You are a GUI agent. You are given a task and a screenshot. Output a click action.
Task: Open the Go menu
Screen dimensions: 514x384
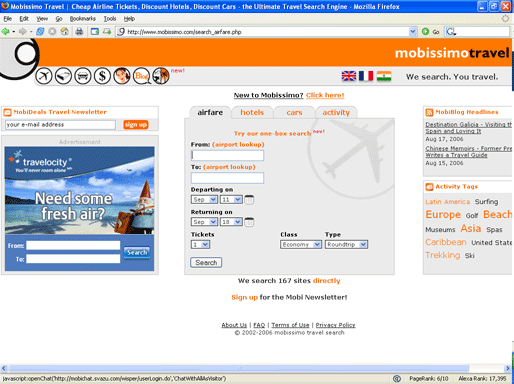59,19
